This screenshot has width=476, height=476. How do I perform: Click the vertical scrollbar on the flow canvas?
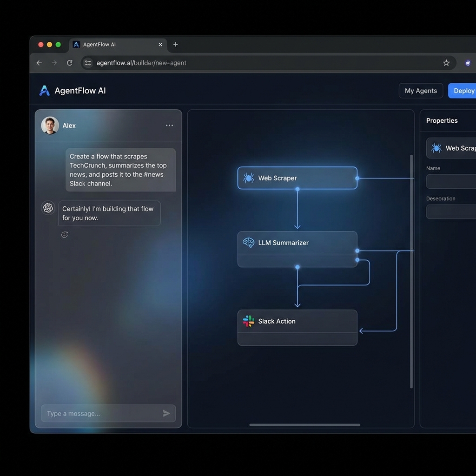[411, 272]
